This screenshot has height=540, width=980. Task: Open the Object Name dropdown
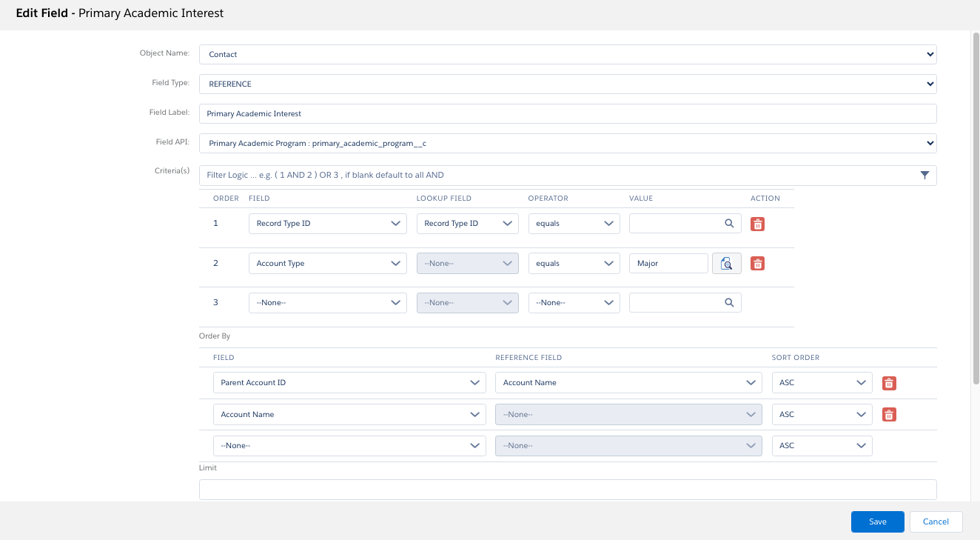click(567, 55)
